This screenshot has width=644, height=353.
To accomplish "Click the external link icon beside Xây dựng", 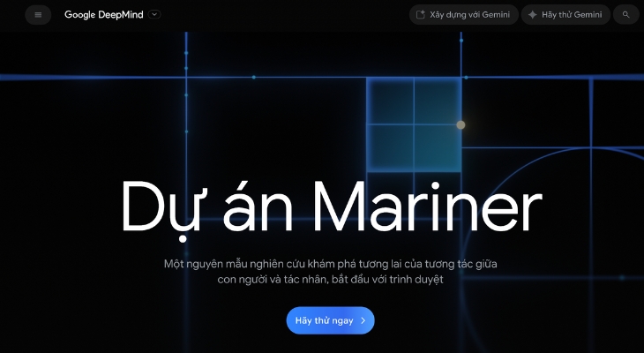I will (x=421, y=15).
